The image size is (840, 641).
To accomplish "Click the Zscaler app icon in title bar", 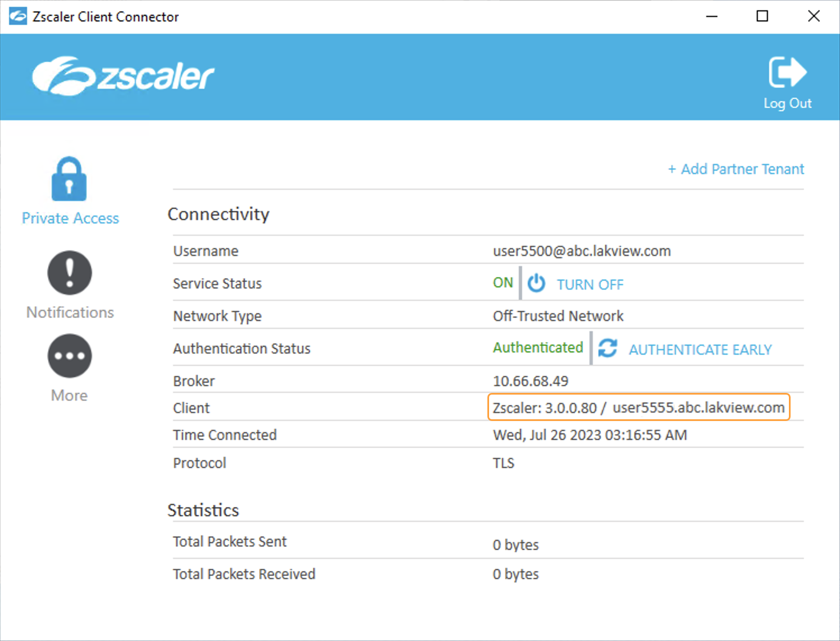I will coord(17,16).
